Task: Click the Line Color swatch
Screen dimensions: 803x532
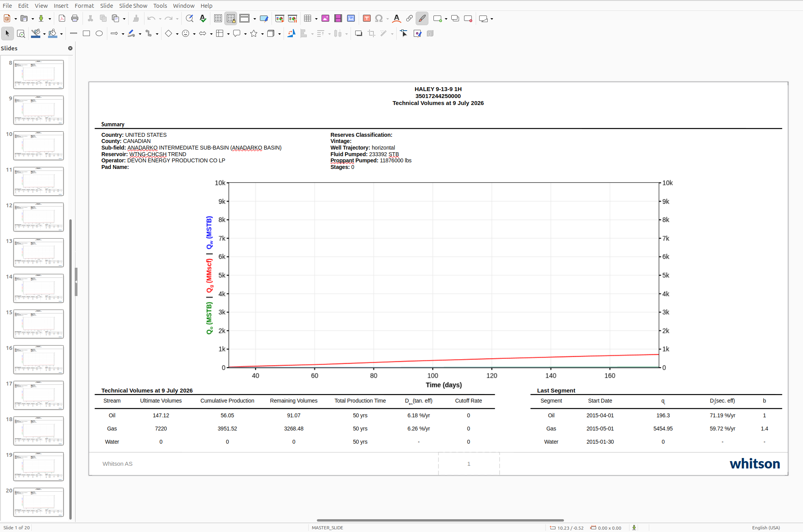Action: pos(36,34)
